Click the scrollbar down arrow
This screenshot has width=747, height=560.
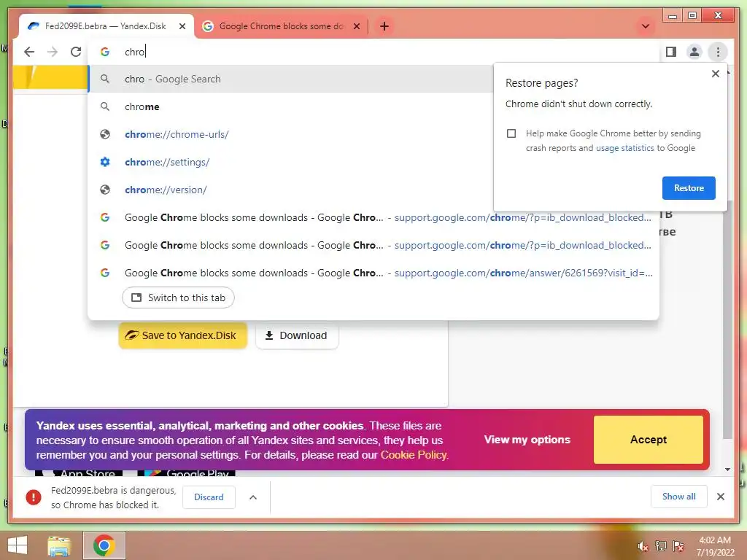pos(727,470)
